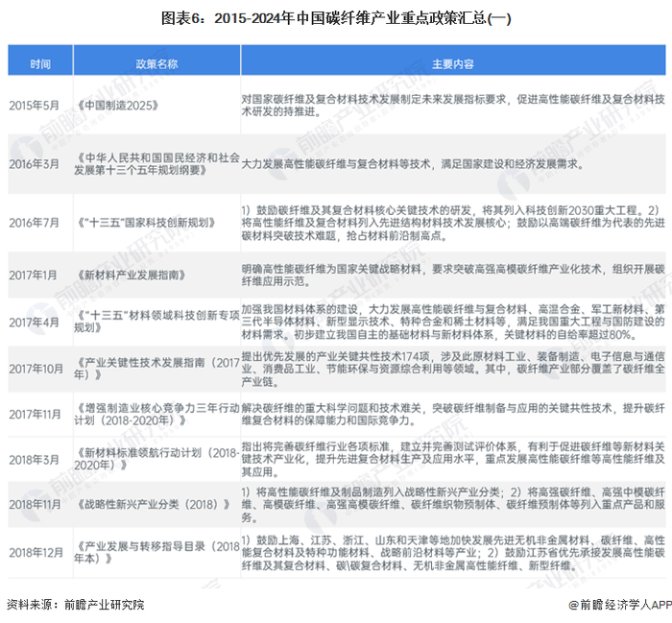Image resolution: width=672 pixels, height=623 pixels.
Task: Click 《新材料产业发展指南》 policy name
Action: [x=131, y=276]
